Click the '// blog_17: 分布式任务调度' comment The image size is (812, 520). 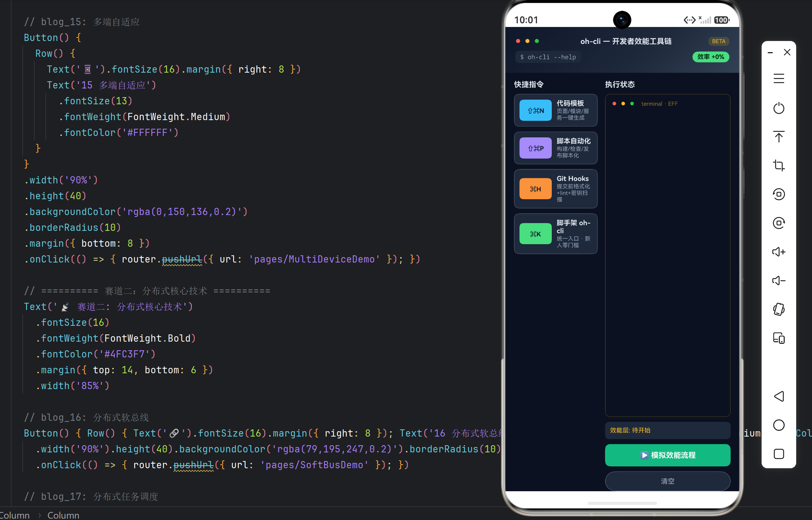pos(91,497)
